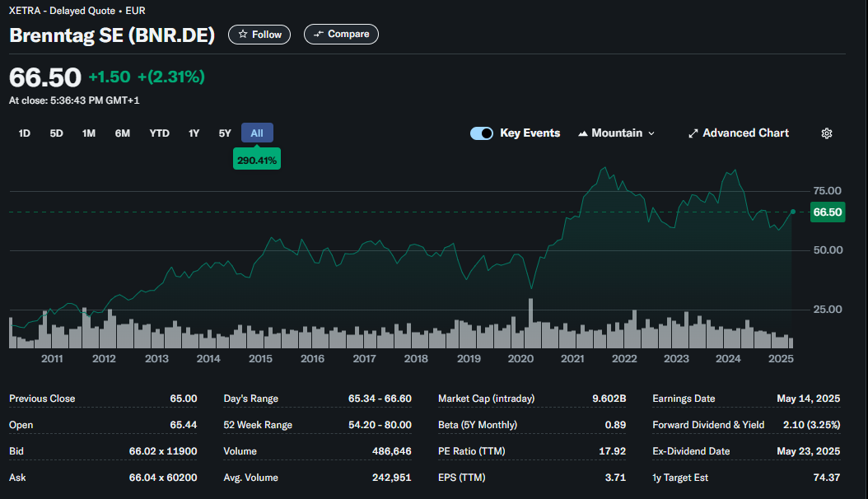Click the 52 Week Range label

(258, 425)
